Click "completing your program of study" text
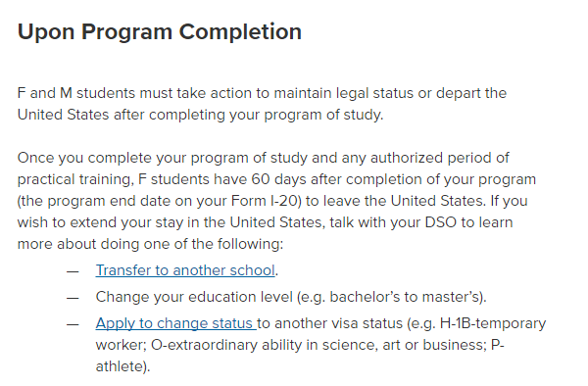Image resolution: width=588 pixels, height=386 pixels. pos(266,115)
